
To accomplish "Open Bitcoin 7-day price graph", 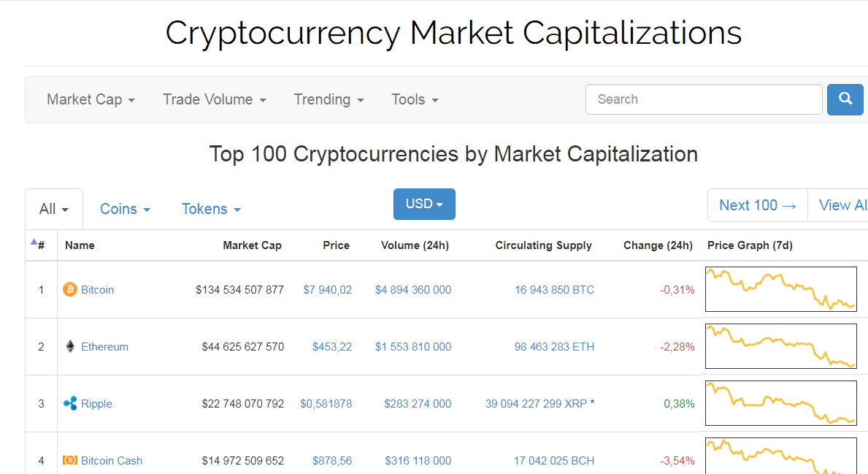I will (780, 289).
